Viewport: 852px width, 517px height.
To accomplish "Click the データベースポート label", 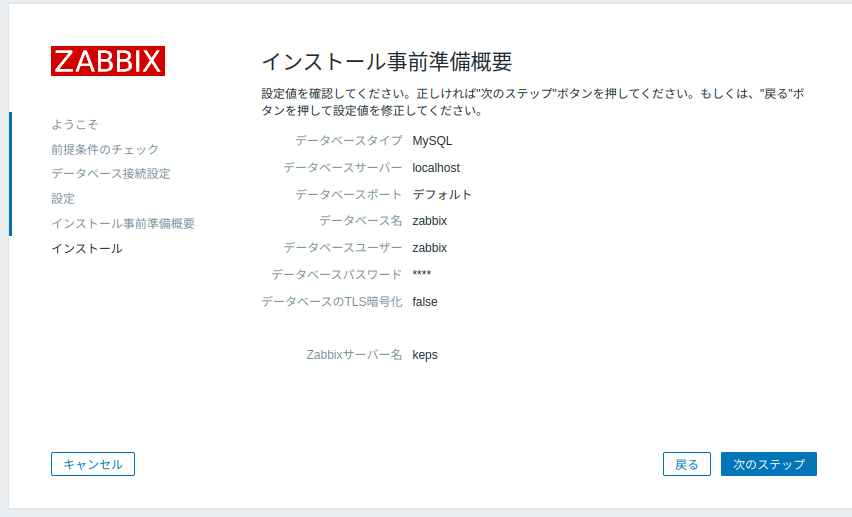I will pos(348,194).
